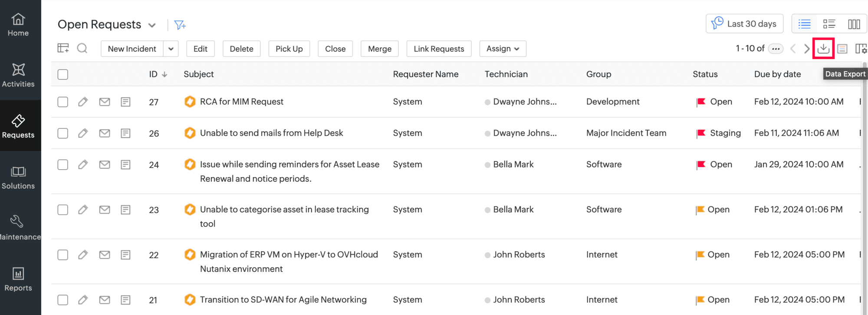Check the select-all header checkbox
Viewport: 868px width, 315px height.
[x=63, y=75]
